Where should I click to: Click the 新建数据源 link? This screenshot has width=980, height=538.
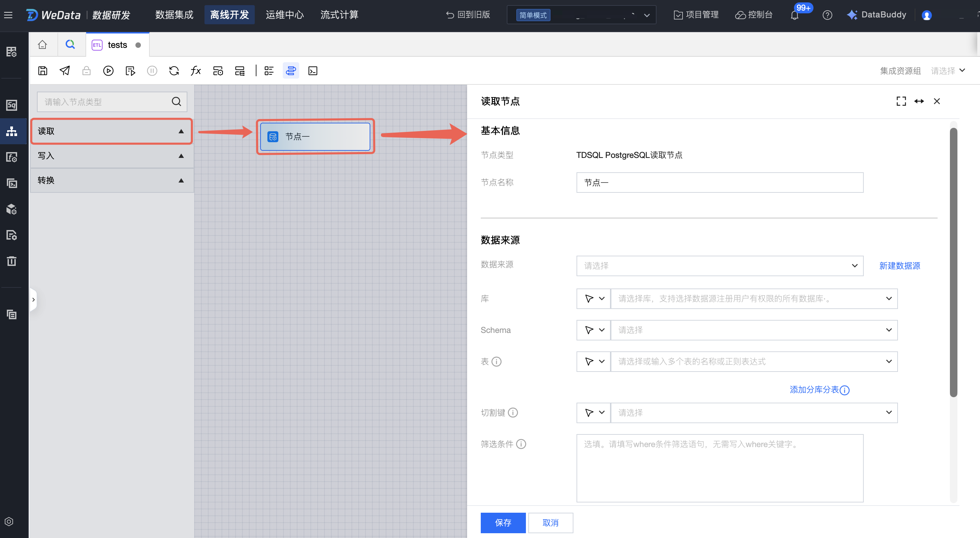pyautogui.click(x=899, y=266)
